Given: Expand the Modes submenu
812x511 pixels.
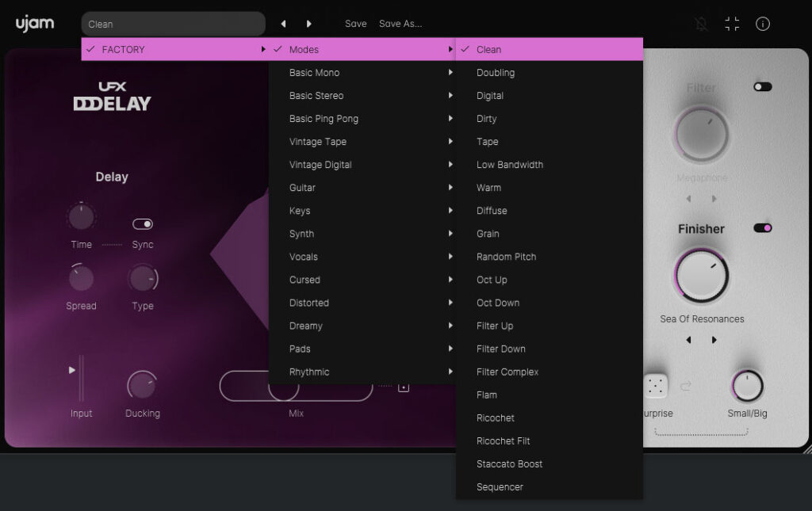Looking at the screenshot, I should point(362,49).
